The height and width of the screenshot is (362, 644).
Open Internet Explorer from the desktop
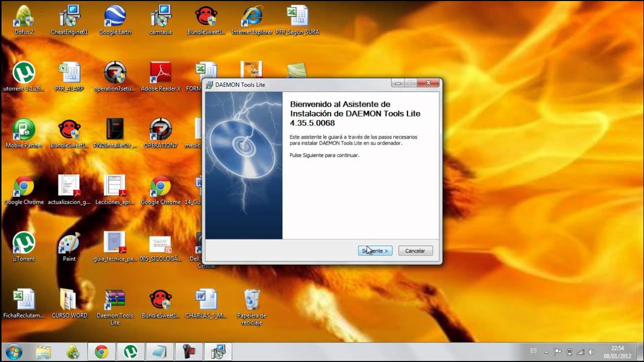pyautogui.click(x=252, y=21)
